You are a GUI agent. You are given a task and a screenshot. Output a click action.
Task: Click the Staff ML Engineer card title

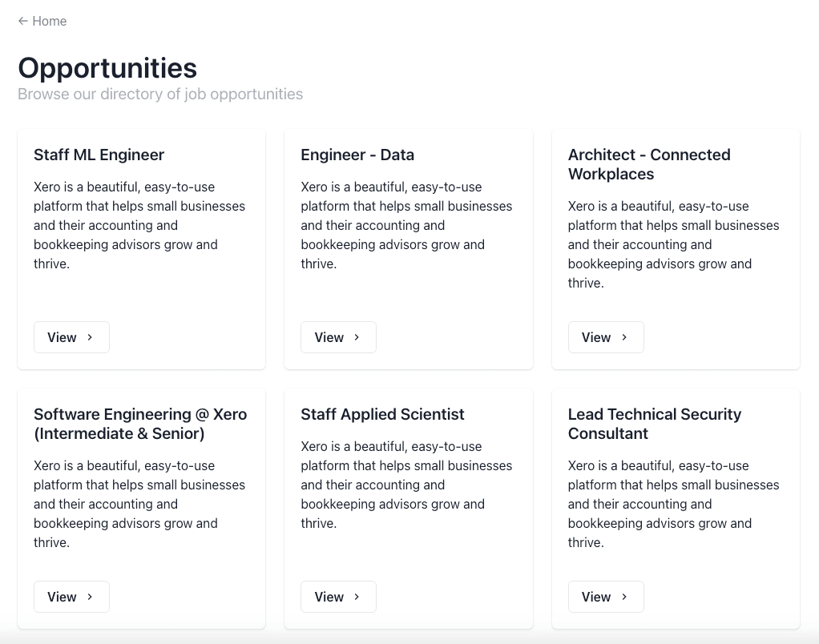pyautogui.click(x=99, y=155)
